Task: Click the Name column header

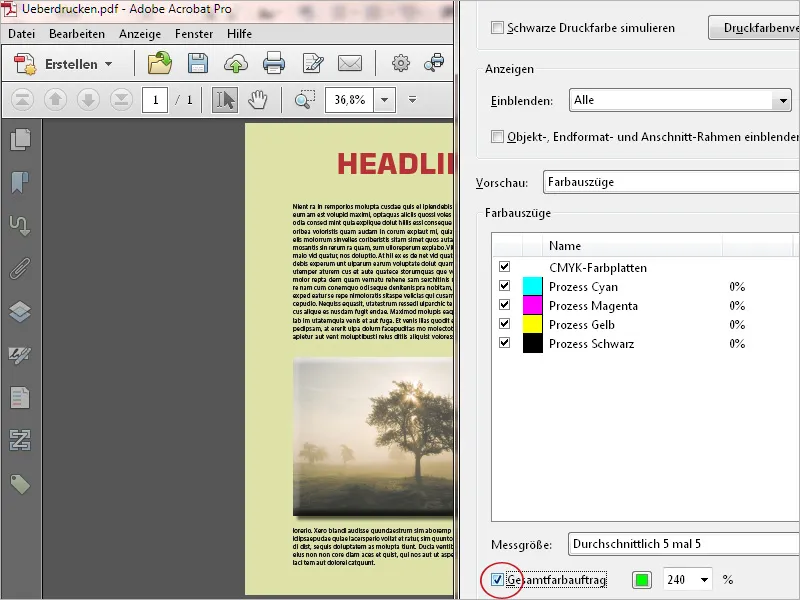Action: click(565, 246)
